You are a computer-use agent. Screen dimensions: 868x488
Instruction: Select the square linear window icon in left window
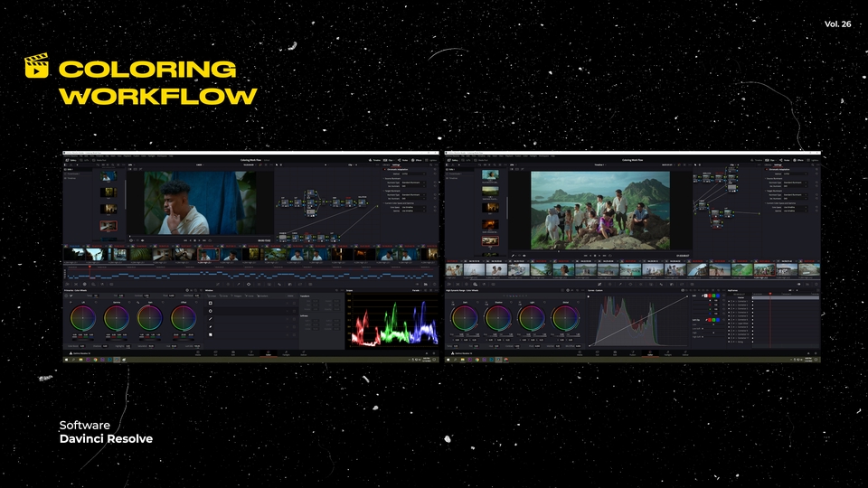[211, 303]
